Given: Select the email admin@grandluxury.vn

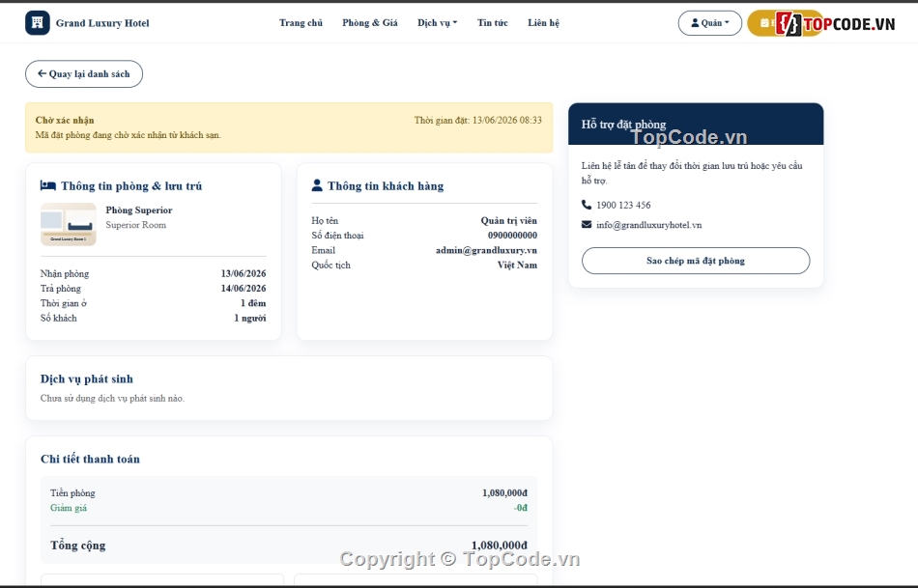Looking at the screenshot, I should 486,250.
